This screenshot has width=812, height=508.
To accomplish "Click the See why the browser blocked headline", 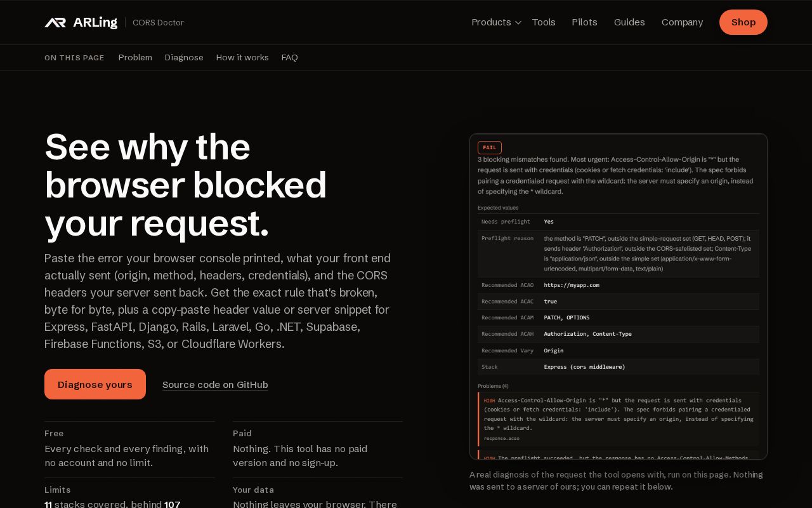I will click(x=186, y=185).
